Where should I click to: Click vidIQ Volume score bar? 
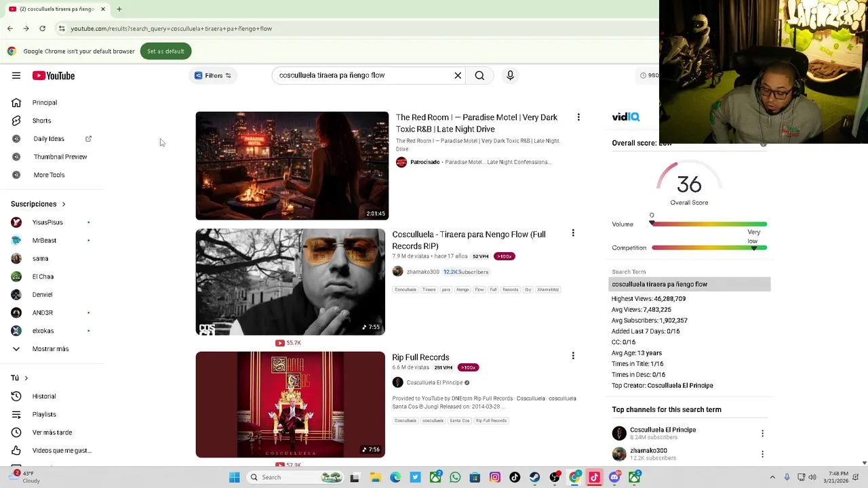(x=709, y=224)
